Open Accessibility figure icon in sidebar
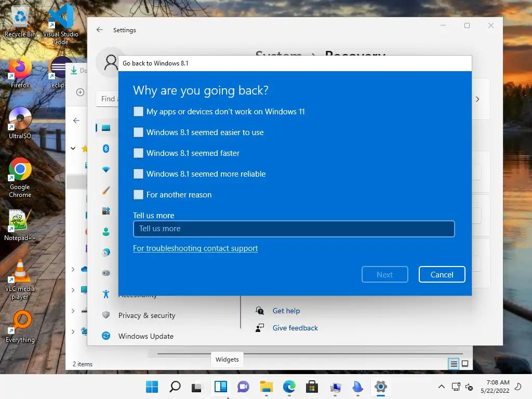Image resolution: width=532 pixels, height=399 pixels. point(106,294)
